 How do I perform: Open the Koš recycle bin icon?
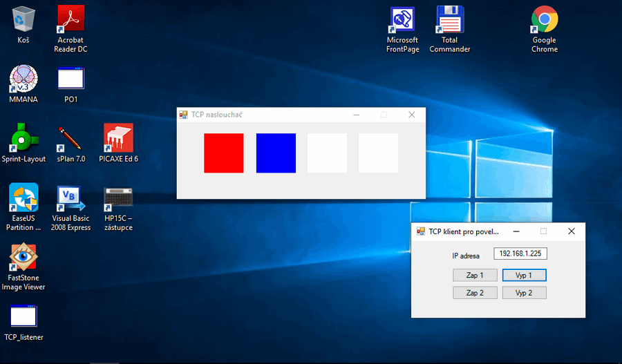(23, 19)
